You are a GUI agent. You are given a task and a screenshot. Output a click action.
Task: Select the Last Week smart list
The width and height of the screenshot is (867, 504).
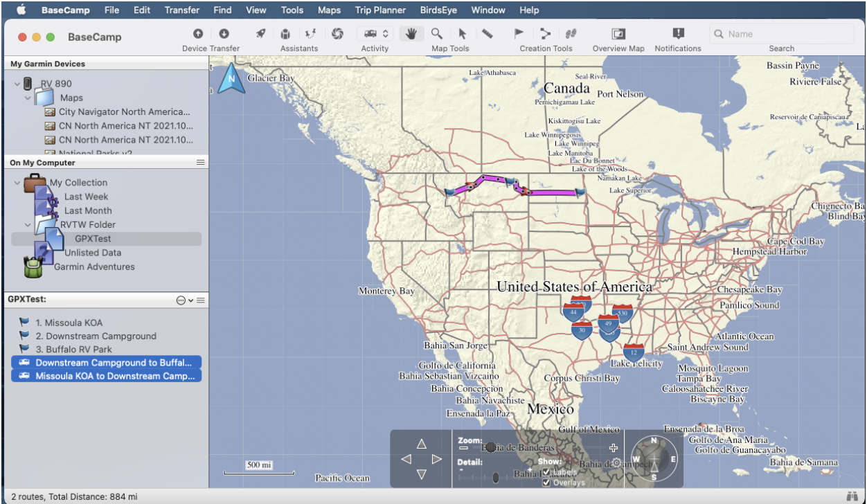[87, 197]
